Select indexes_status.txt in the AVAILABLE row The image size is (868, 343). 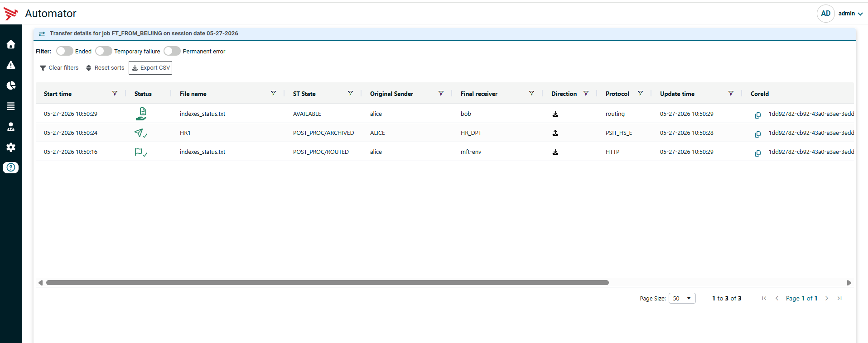[x=203, y=114]
